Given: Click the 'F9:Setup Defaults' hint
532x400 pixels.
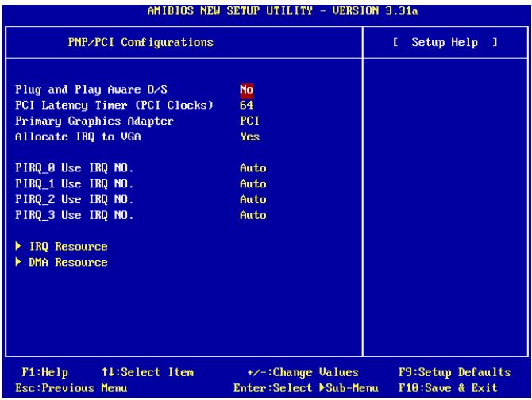Looking at the screenshot, I should click(x=455, y=372).
